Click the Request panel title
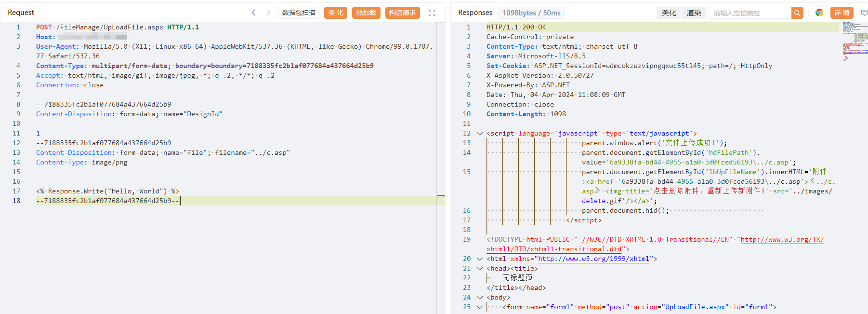Screen dimensions: 868x314 pyautogui.click(x=21, y=13)
